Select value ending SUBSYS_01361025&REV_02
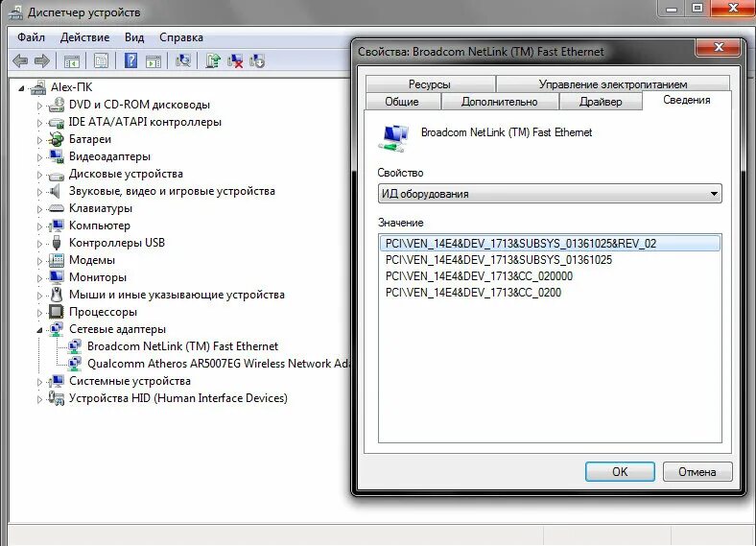This screenshot has height=546, width=756. point(550,243)
